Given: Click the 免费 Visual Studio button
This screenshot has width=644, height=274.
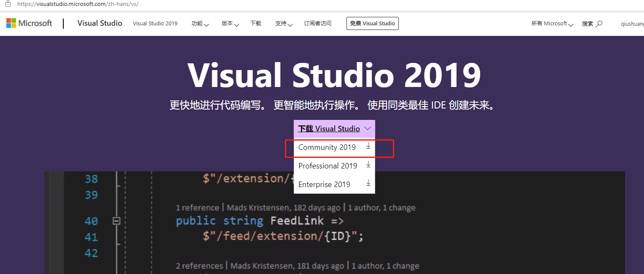Looking at the screenshot, I should point(372,23).
